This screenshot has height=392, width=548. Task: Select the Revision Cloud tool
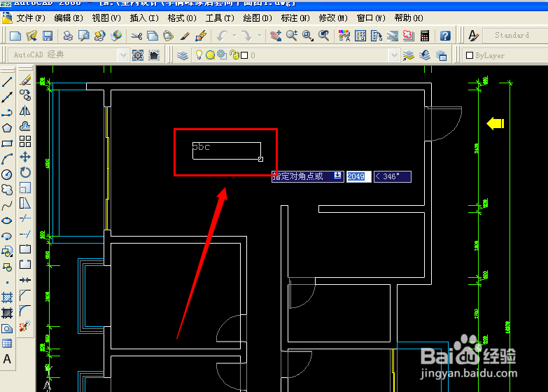tap(7, 190)
